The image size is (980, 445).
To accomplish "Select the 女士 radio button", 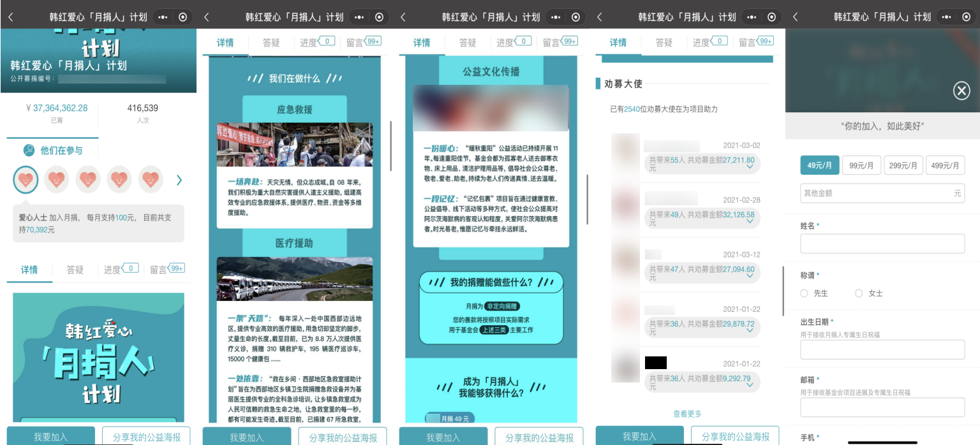I will pos(859,293).
